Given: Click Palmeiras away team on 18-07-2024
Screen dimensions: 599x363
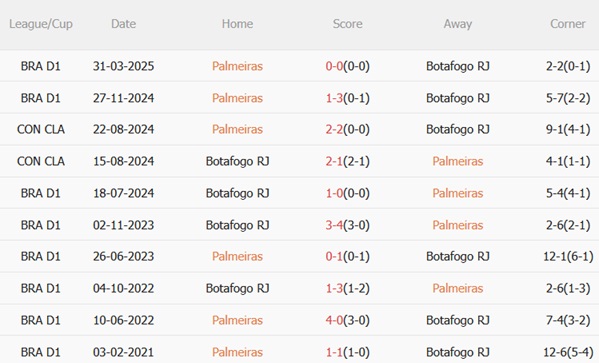Looking at the screenshot, I should pyautogui.click(x=458, y=193).
